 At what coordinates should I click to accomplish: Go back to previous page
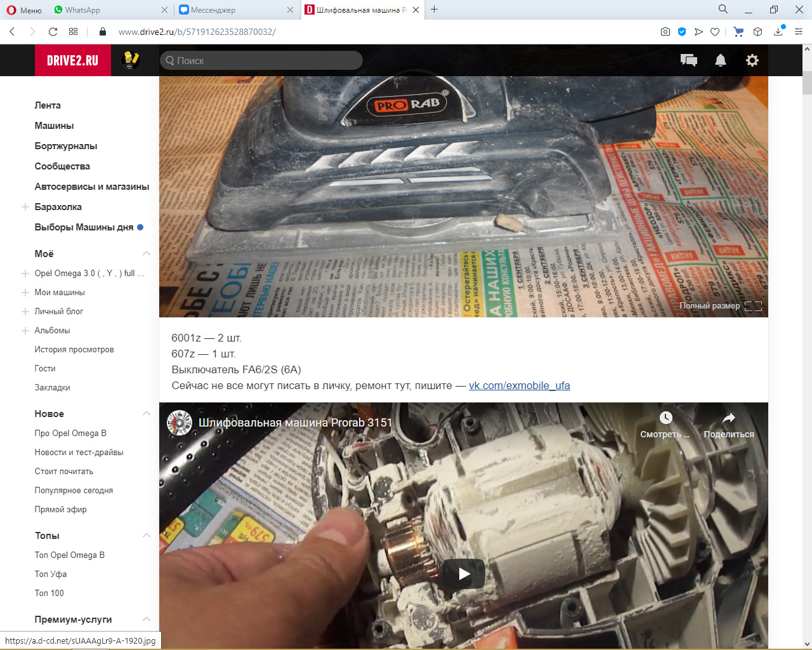[x=12, y=32]
